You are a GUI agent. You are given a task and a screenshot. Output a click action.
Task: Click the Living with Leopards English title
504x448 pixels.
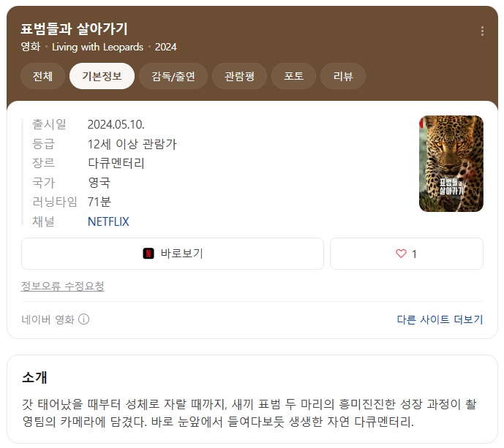(97, 47)
